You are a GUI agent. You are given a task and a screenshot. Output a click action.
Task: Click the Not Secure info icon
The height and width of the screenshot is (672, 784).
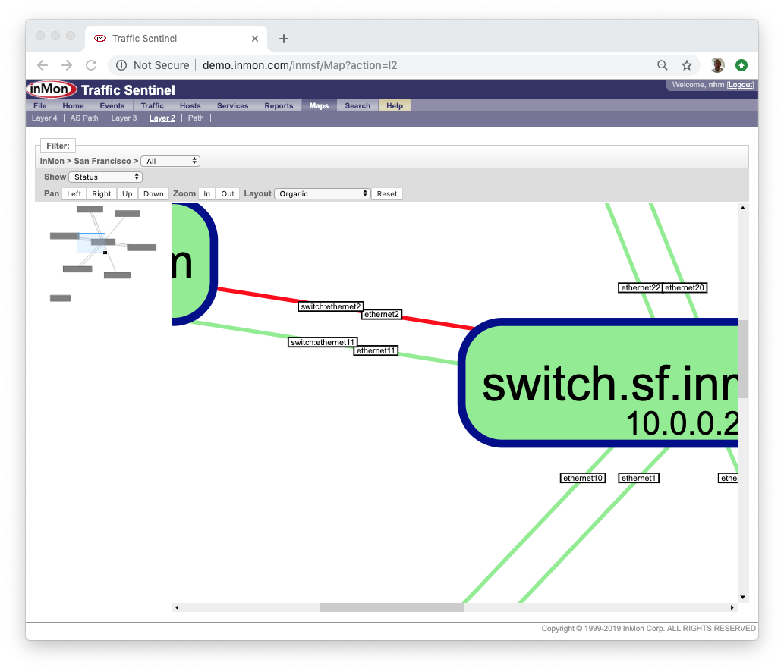[121, 65]
